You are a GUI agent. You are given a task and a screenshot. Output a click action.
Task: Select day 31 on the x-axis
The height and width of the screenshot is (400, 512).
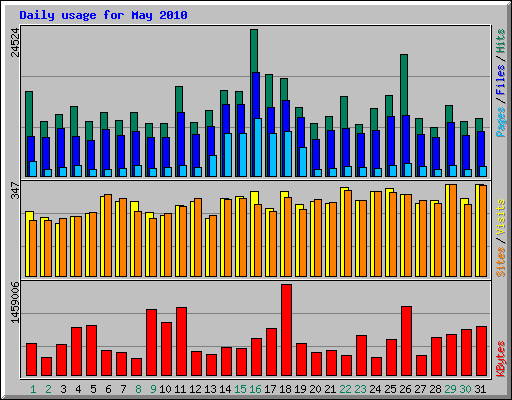[x=480, y=389]
